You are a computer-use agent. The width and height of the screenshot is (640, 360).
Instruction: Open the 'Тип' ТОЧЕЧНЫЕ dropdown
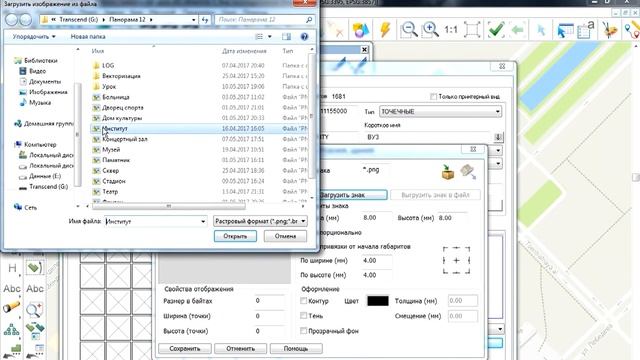click(440, 111)
